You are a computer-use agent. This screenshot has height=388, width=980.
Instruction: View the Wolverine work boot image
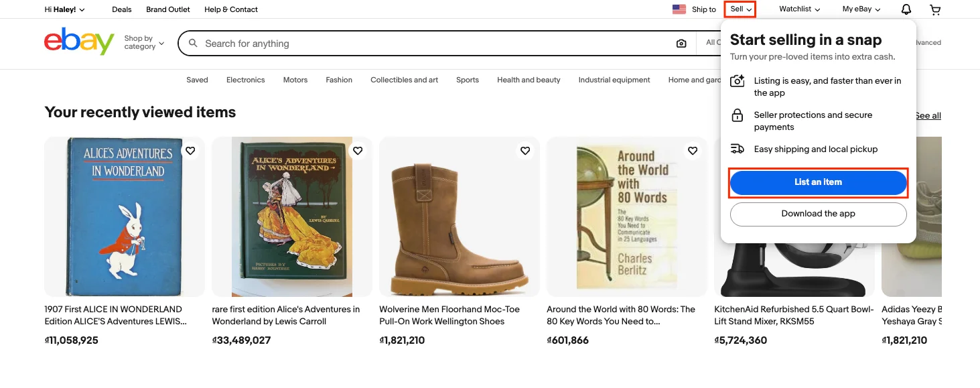click(x=460, y=216)
